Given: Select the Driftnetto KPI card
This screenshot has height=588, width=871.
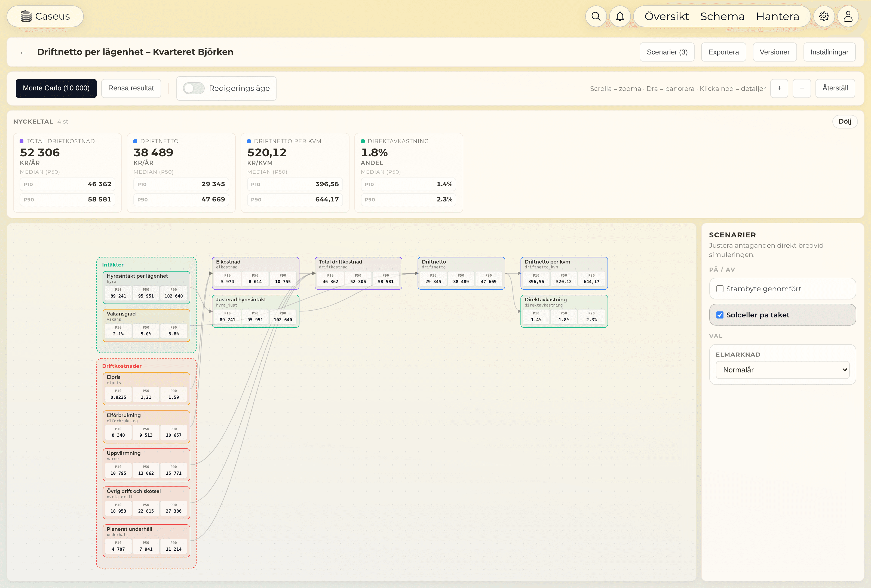Looking at the screenshot, I should pos(181,173).
